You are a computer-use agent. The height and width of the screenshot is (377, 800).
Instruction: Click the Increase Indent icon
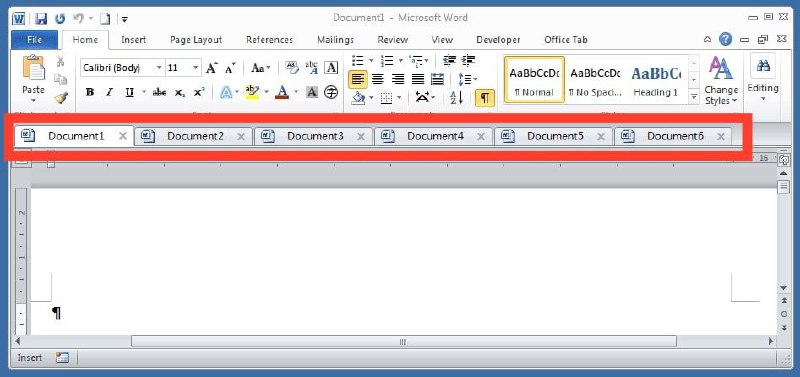[468, 60]
